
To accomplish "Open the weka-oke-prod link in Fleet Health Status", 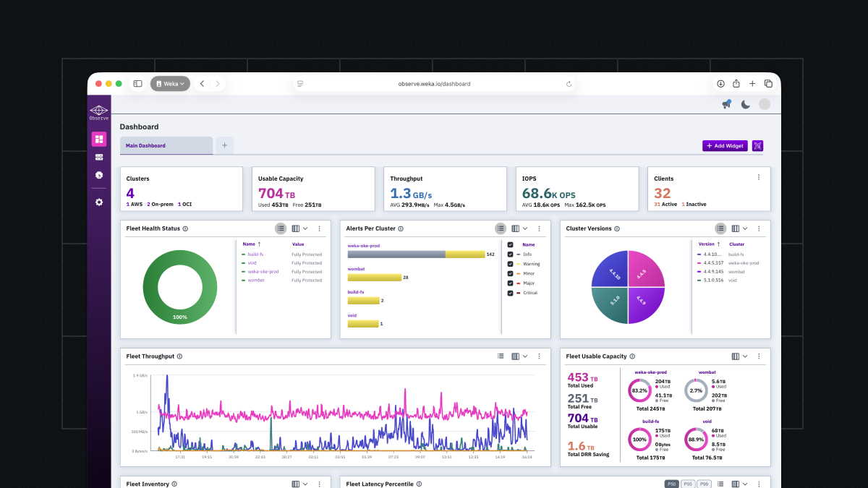I will point(263,272).
